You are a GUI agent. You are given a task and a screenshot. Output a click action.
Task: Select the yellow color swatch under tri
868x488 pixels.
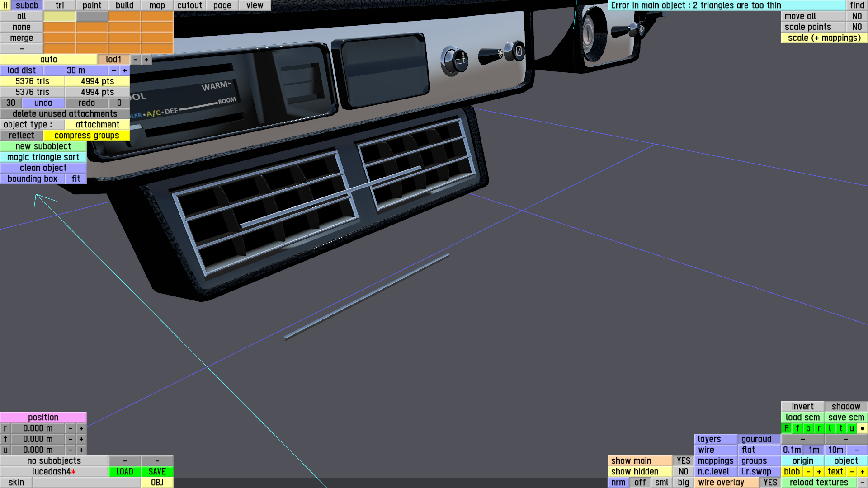click(x=60, y=16)
